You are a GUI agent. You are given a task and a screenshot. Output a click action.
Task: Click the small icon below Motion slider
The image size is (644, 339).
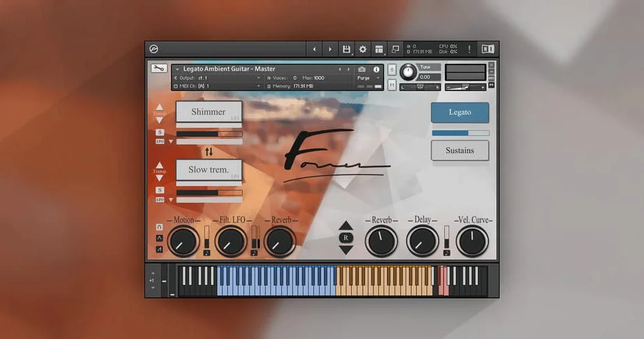207,253
